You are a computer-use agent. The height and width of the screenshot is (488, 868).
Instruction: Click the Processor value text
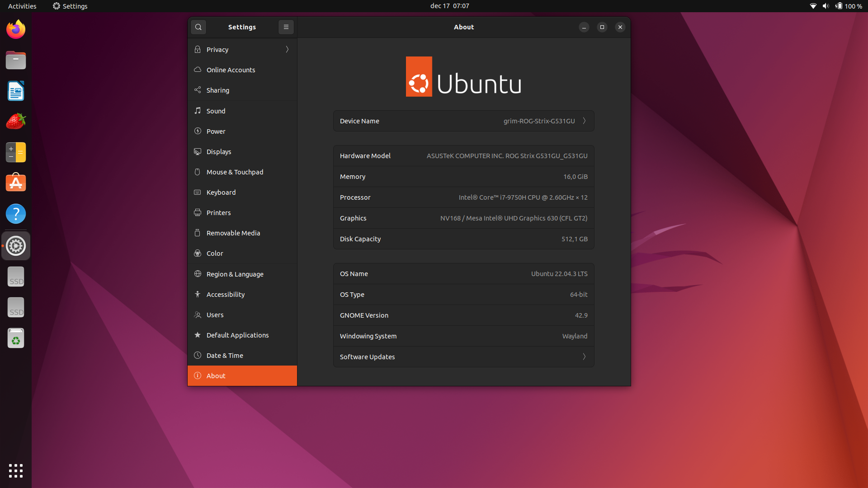(x=523, y=197)
